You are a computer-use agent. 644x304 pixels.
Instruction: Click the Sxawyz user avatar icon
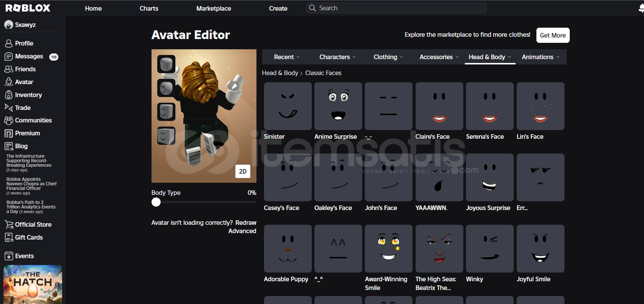pyautogui.click(x=8, y=25)
